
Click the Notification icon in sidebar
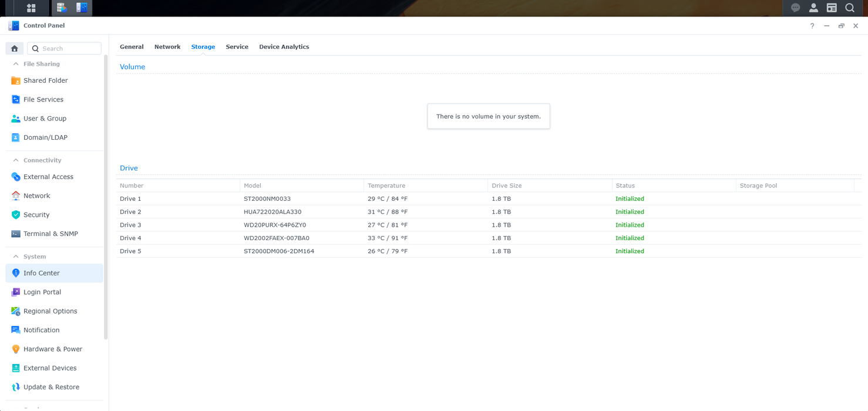[16, 330]
